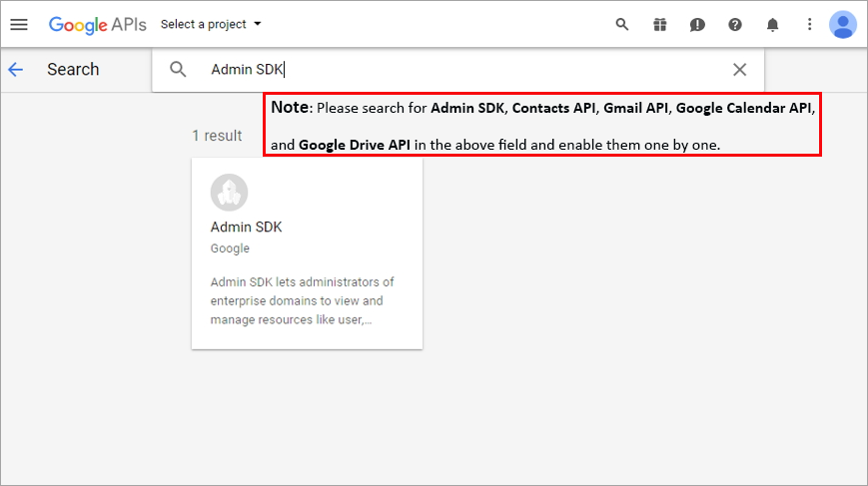Click the Admin SDK description text
This screenshot has width=868, height=486.
[x=303, y=300]
